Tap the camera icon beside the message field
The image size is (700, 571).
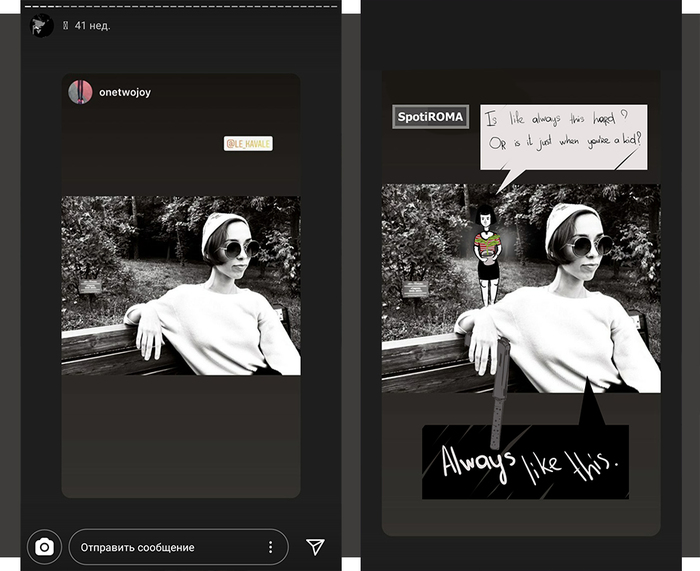44,547
